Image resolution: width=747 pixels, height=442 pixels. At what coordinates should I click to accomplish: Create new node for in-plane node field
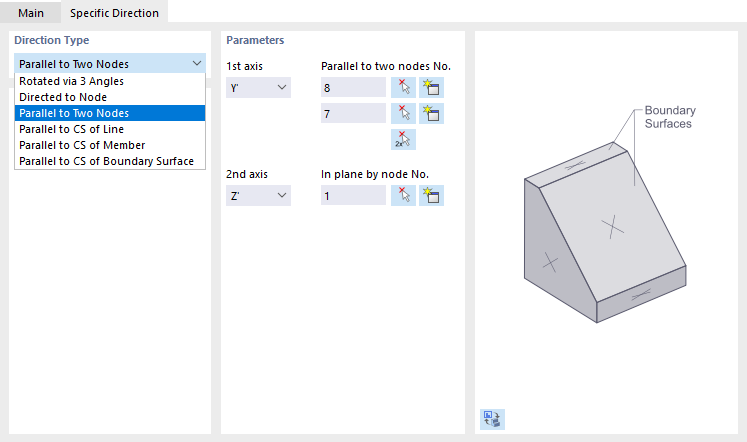[x=431, y=195]
